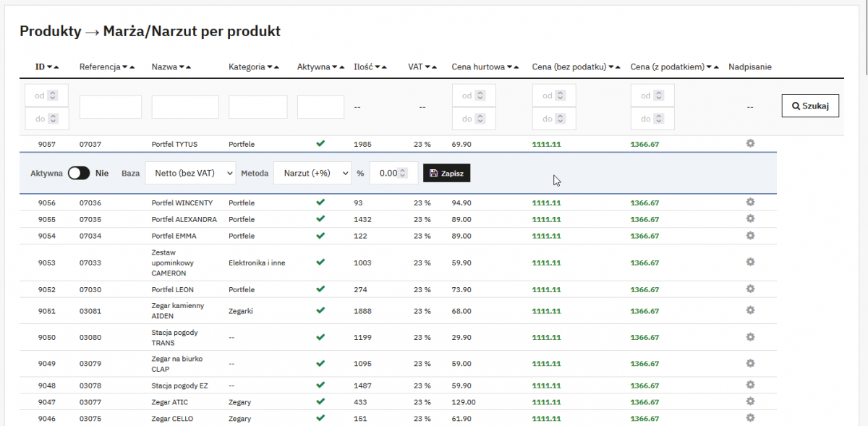Click the gear icon for Portfel WINCENTY
868x426 pixels.
point(750,202)
